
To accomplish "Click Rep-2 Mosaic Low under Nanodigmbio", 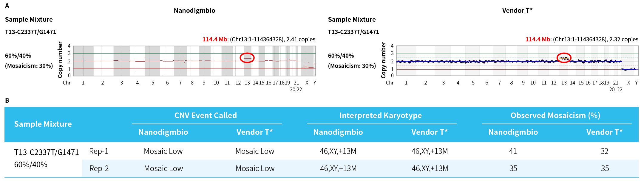I will [x=163, y=168].
